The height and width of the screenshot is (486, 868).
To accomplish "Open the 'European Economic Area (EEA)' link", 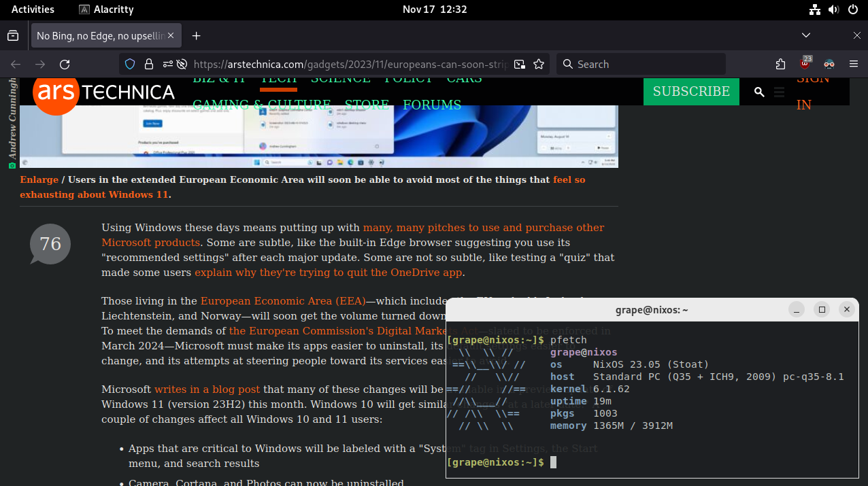I will pyautogui.click(x=283, y=301).
